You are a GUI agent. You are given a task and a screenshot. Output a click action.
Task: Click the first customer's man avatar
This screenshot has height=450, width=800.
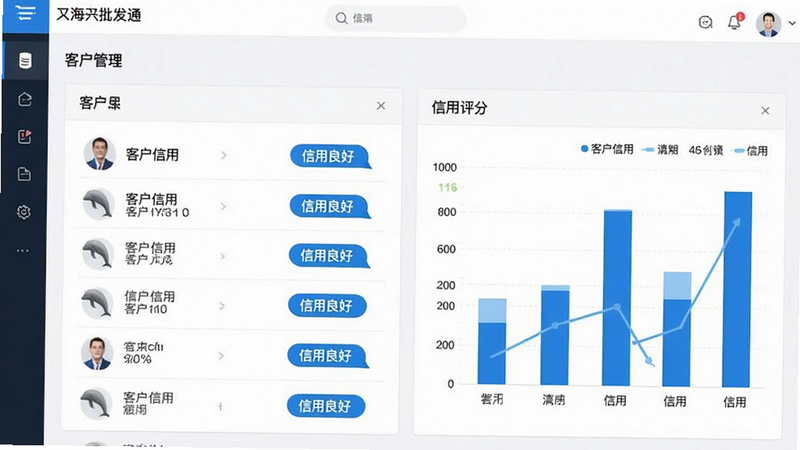click(x=99, y=154)
